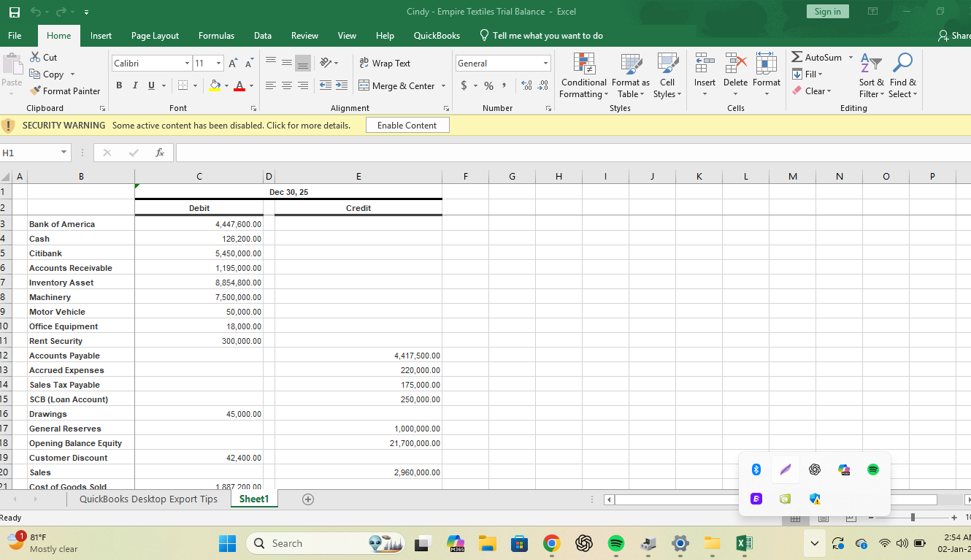Open the Spotify icon in the tray popup
Screen dimensions: 971x560
point(873,470)
